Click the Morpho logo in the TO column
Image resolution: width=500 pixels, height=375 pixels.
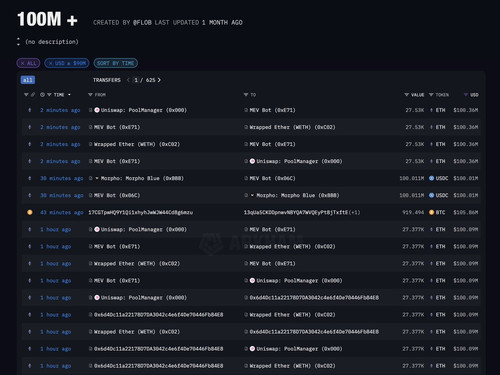tap(253, 195)
